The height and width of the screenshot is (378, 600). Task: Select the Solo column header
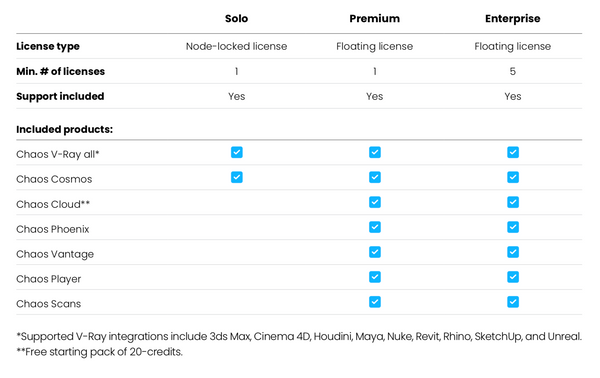point(236,18)
